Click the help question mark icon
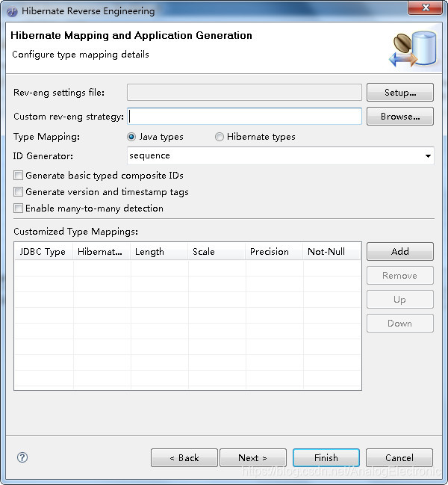 click(22, 457)
